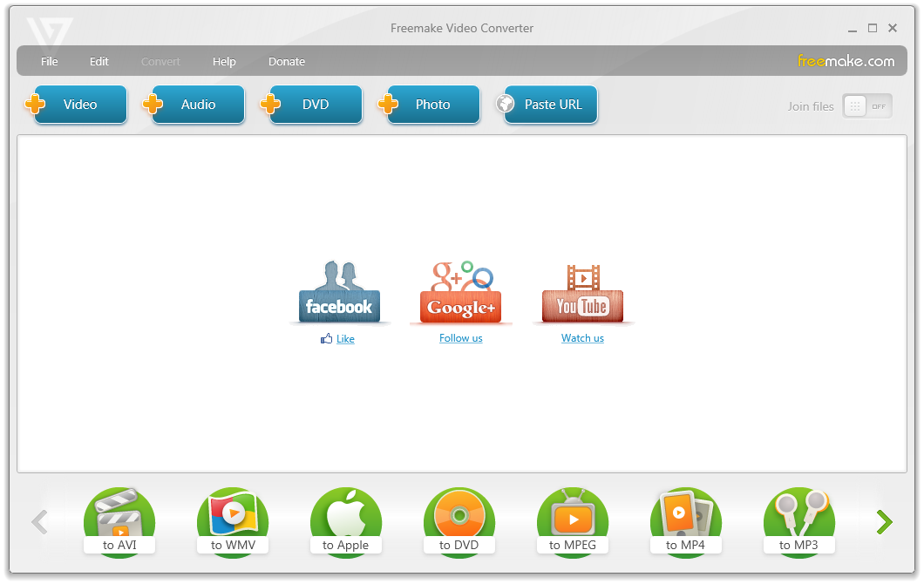
Task: Show previous formats with the left arrow
Action: pyautogui.click(x=39, y=522)
